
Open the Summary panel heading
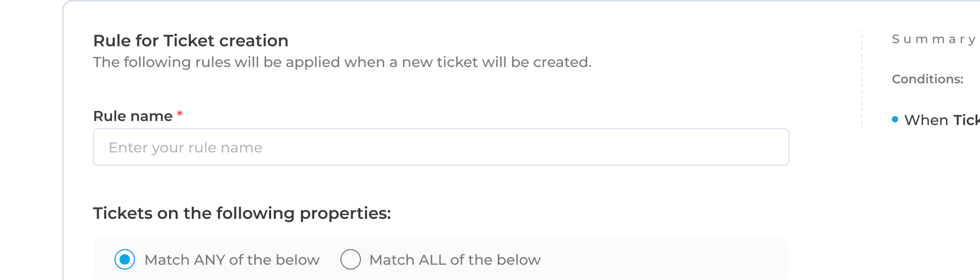pos(933,39)
